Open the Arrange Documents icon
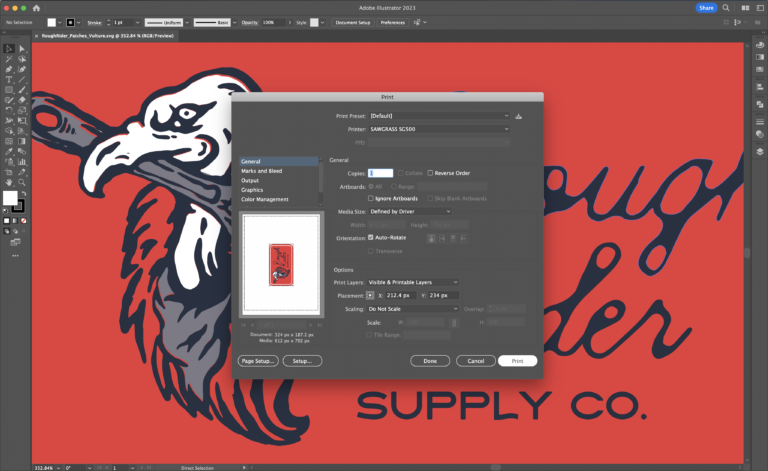This screenshot has width=768, height=471. click(745, 8)
